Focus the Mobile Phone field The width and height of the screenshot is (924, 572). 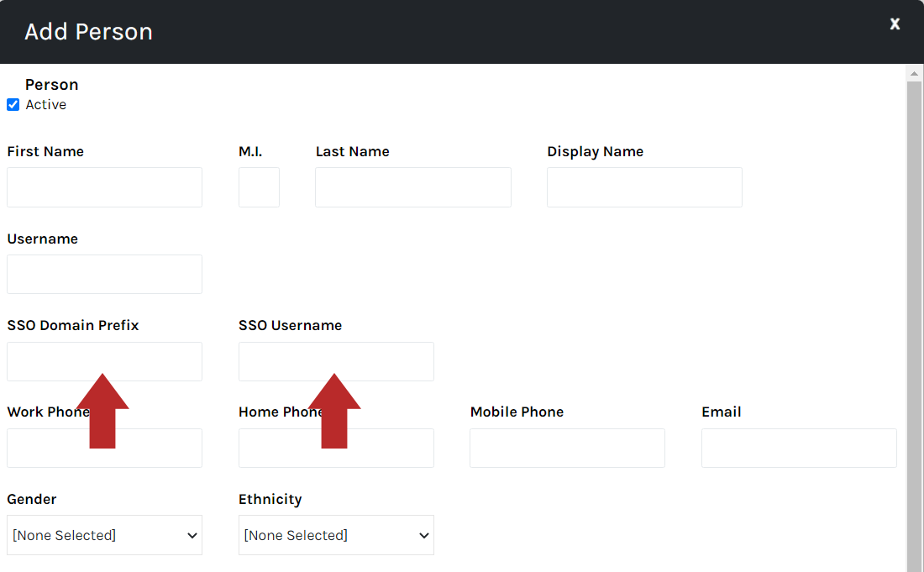pos(568,449)
